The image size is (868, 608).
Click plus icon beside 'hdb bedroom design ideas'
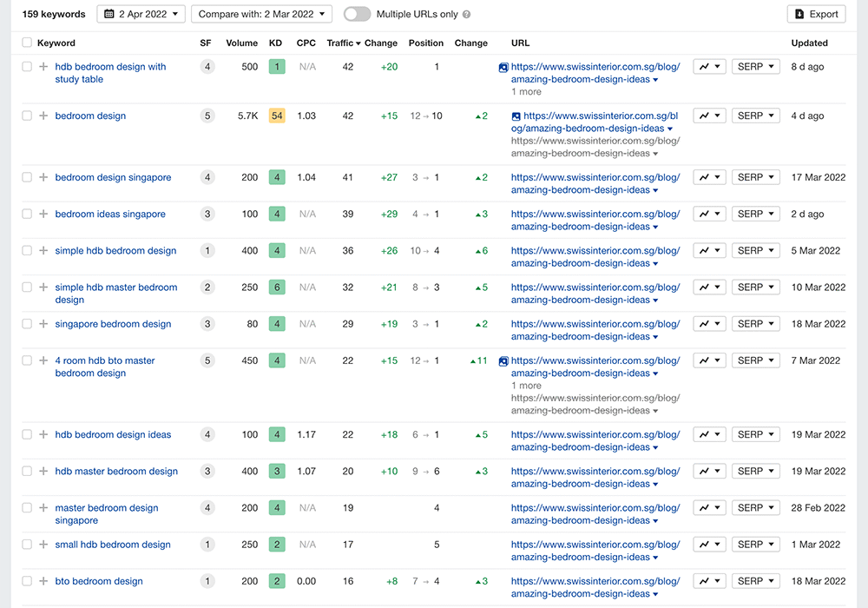[43, 434]
